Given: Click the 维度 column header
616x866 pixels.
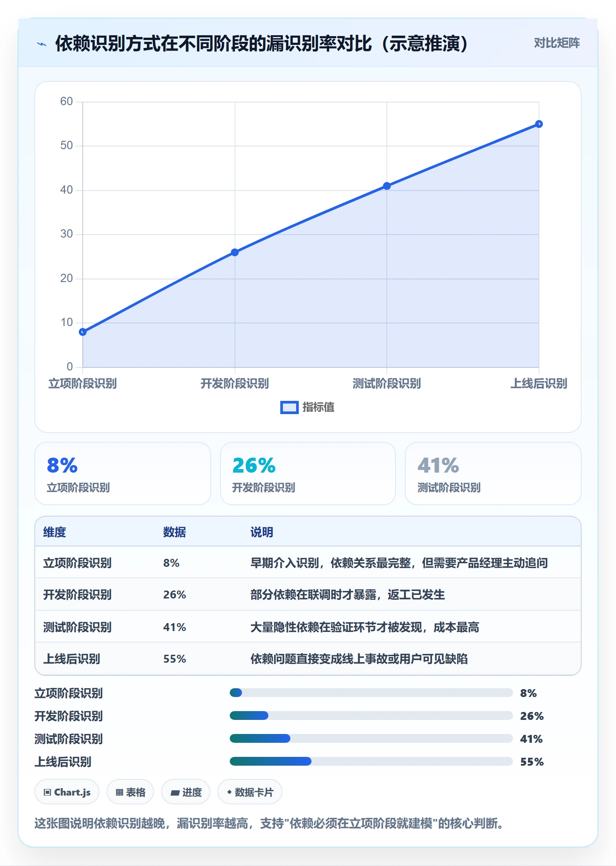Looking at the screenshot, I should pyautogui.click(x=55, y=532).
